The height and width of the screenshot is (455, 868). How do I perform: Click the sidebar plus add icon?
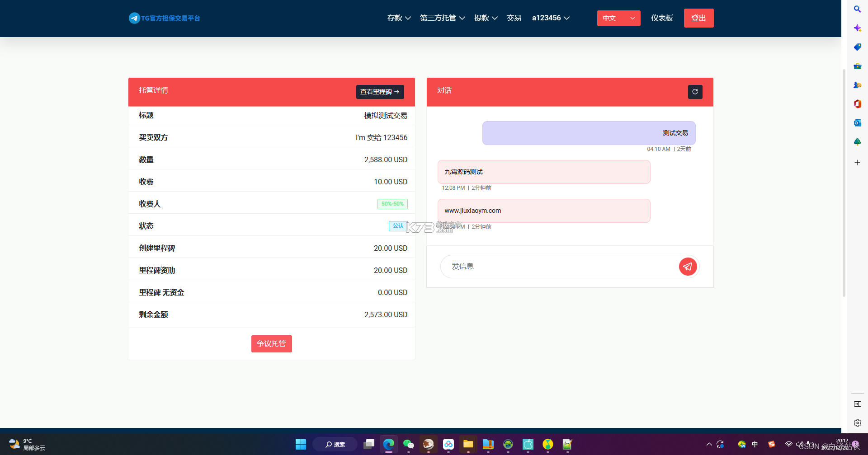tap(857, 163)
